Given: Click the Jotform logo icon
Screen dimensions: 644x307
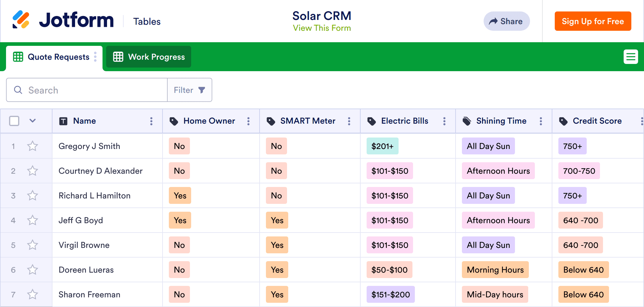Looking at the screenshot, I should click(21, 20).
